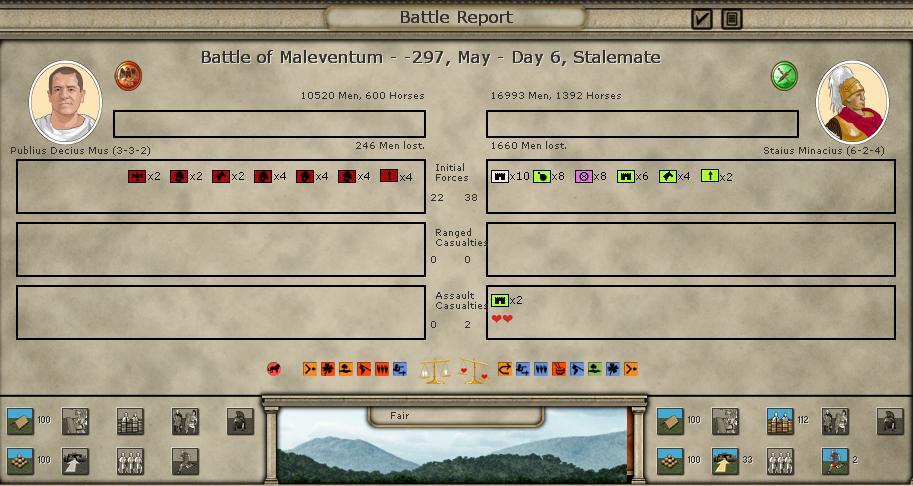Click the red Roman eagle faction emblem

point(128,75)
